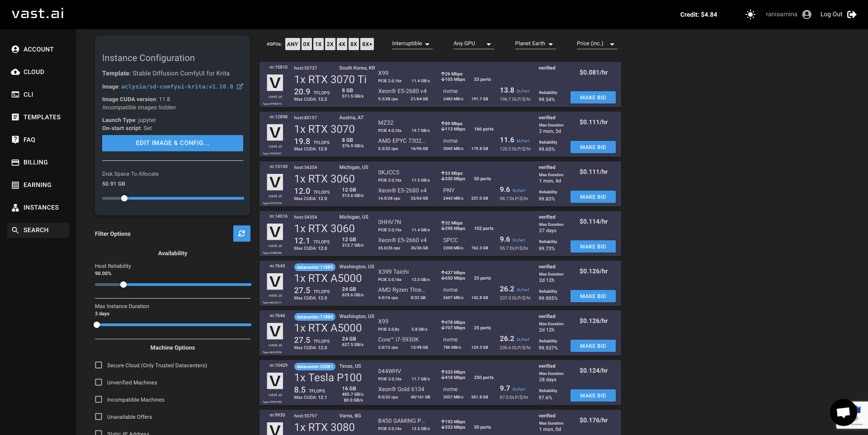This screenshot has height=435, width=868.
Task: Open the external link icon next to image name
Action: [240, 87]
